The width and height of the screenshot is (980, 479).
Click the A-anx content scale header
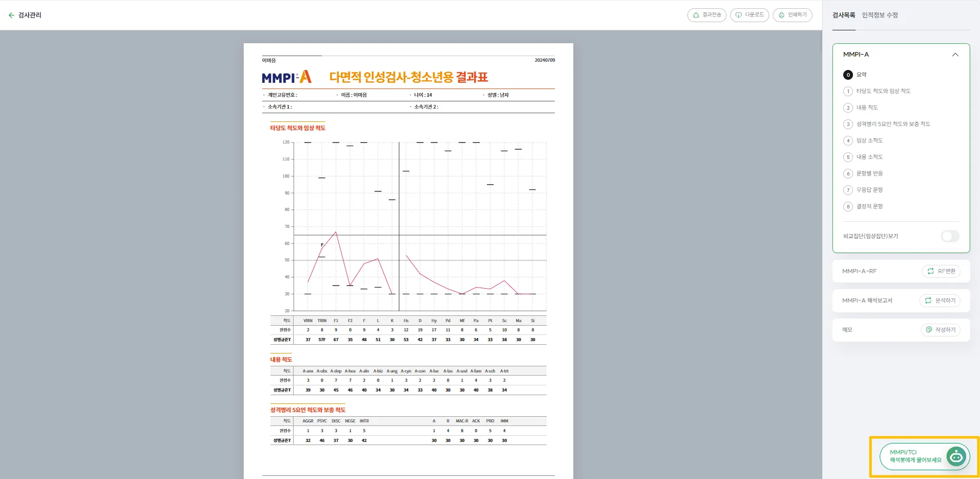tap(308, 371)
